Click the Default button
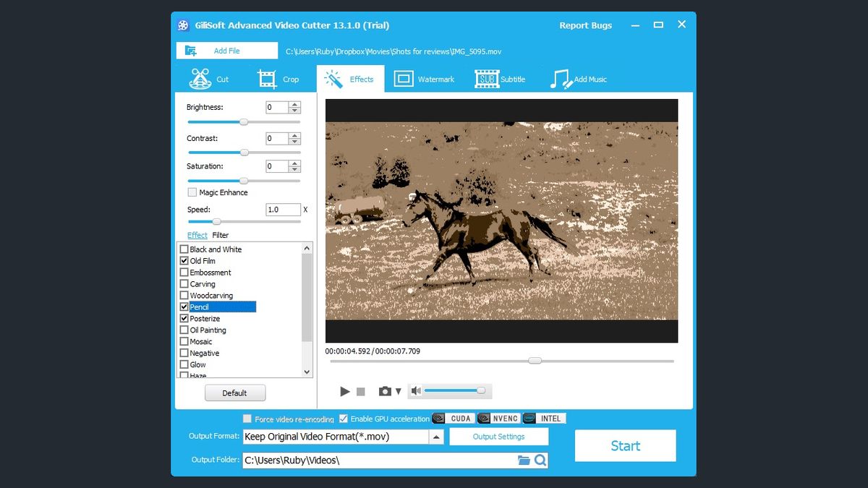This screenshot has width=868, height=488. 235,393
